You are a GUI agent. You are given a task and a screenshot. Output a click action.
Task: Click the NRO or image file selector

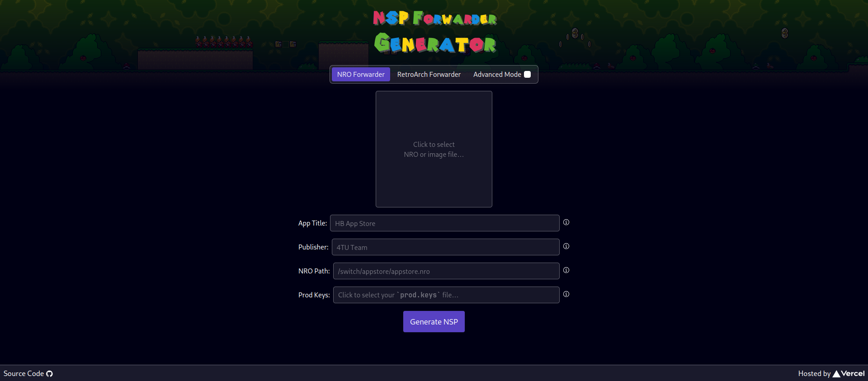point(434,149)
